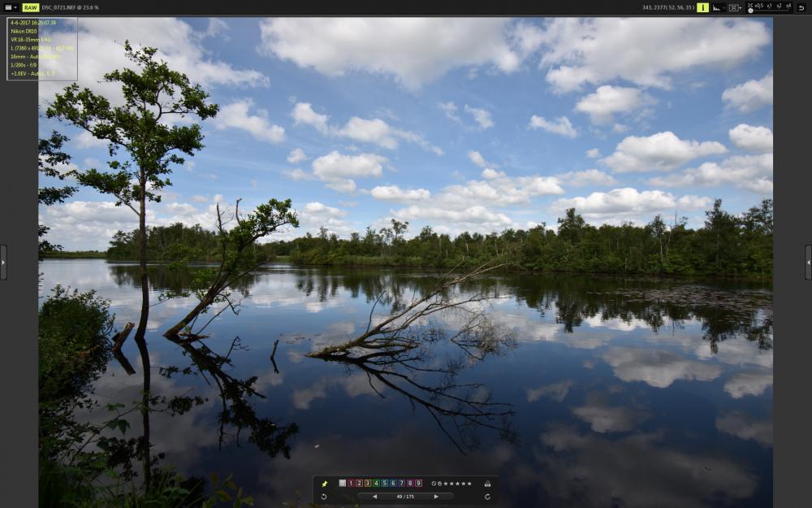Set zoom level to x4
This screenshot has width=812, height=508.
(x=788, y=6)
